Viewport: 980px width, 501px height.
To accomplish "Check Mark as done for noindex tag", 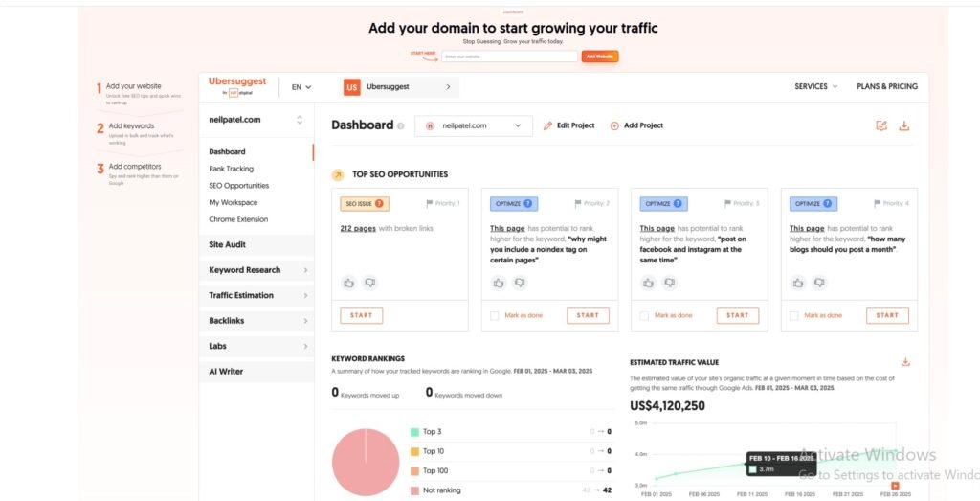I will tap(494, 315).
